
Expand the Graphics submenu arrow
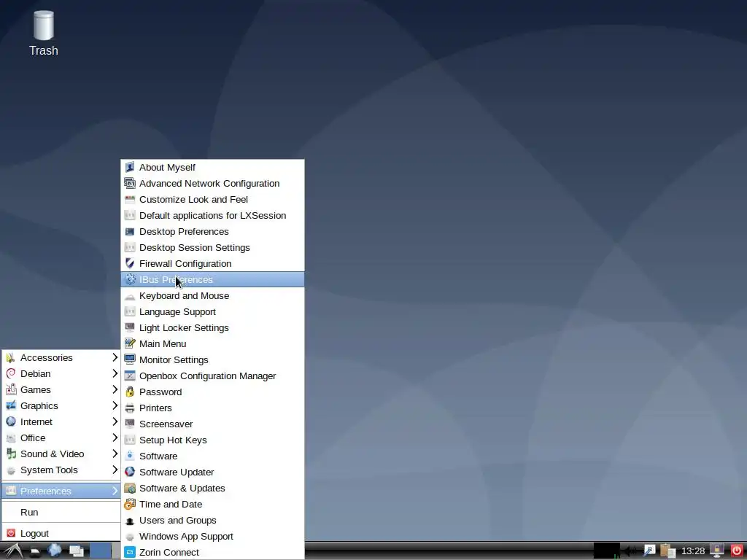[x=115, y=405]
